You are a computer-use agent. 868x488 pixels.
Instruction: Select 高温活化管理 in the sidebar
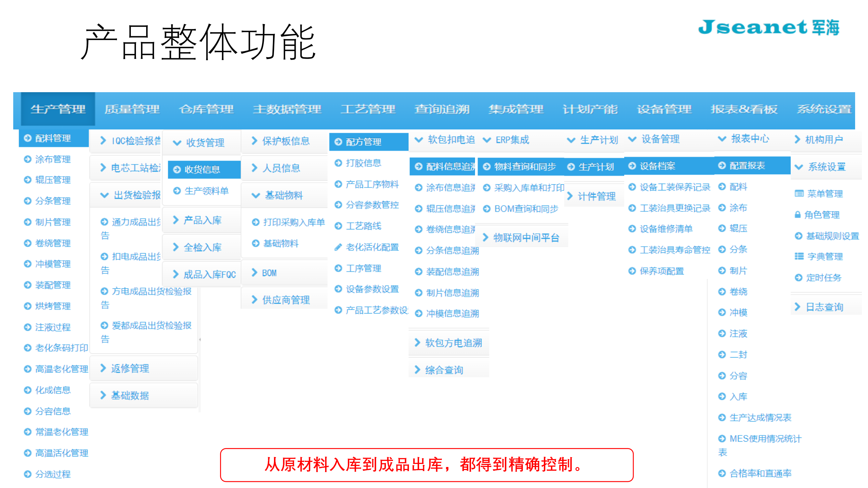(x=62, y=453)
